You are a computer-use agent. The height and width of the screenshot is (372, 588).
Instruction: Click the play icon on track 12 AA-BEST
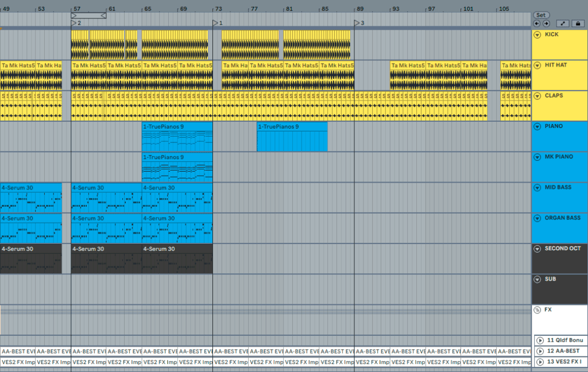(540, 351)
